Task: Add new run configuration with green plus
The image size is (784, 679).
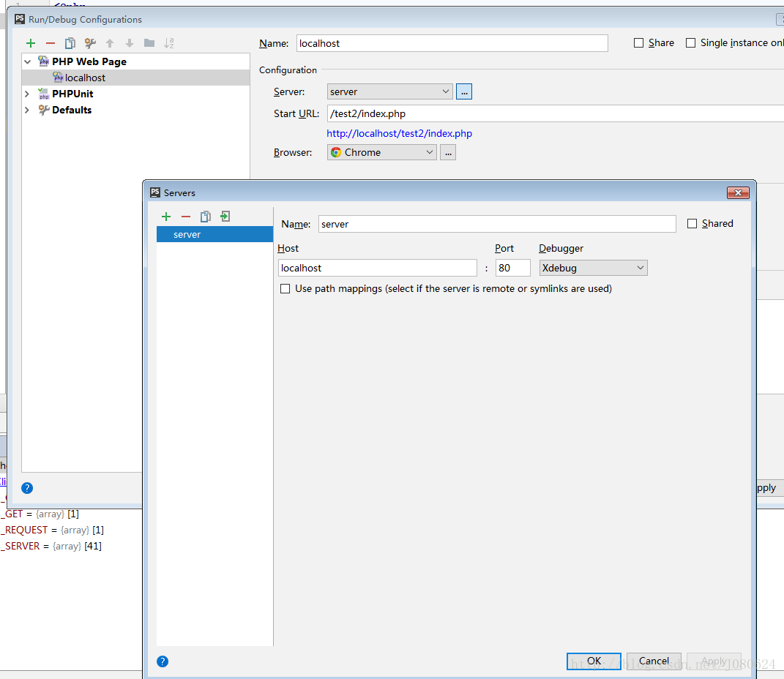Action: click(x=31, y=43)
